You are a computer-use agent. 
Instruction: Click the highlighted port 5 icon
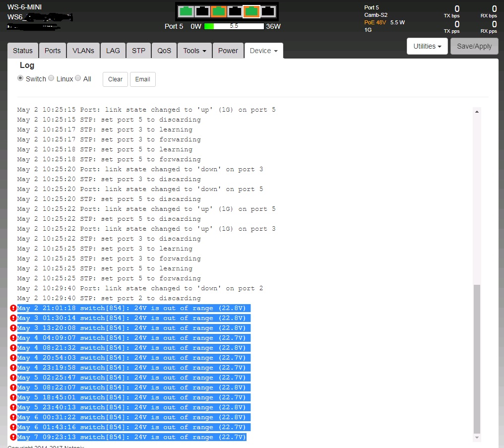[x=252, y=11]
